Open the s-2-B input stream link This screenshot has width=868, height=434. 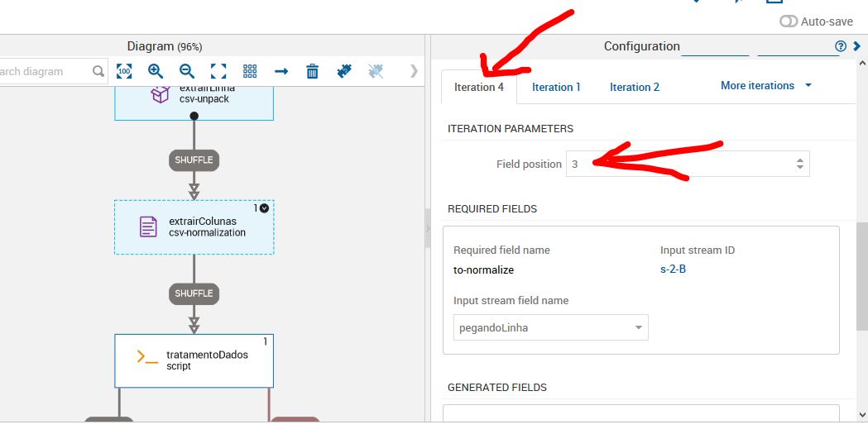pos(673,269)
